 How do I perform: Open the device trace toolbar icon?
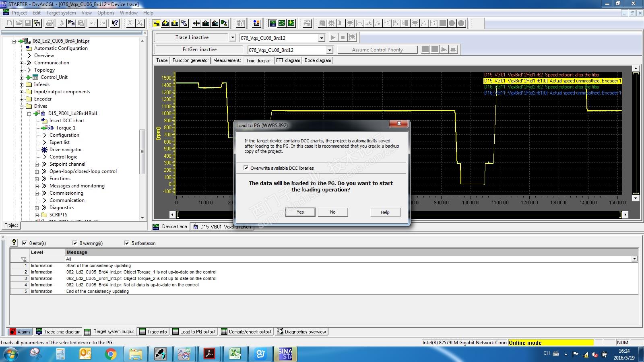coord(272,23)
